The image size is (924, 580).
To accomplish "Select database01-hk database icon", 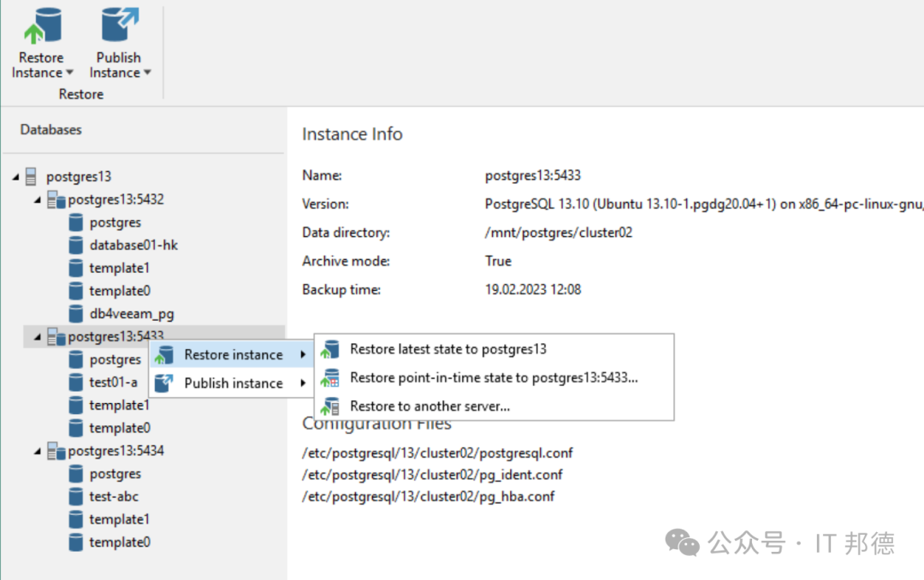I will [75, 246].
